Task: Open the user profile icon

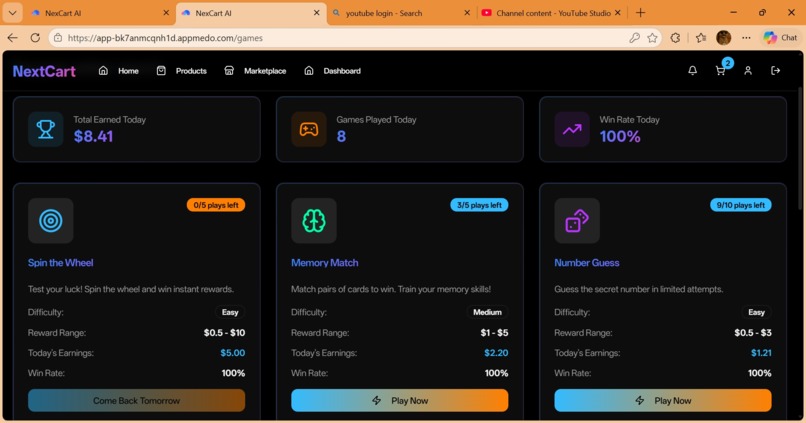Action: pos(748,71)
